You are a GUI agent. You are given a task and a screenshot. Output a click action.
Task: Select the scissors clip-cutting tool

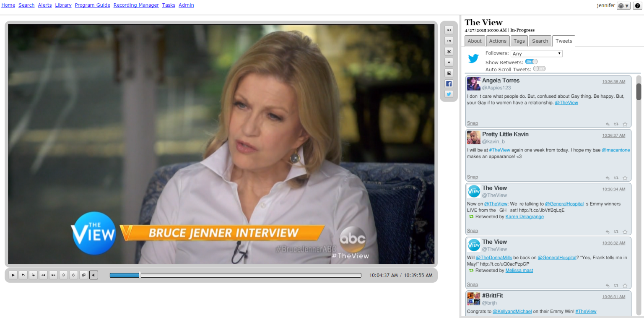(449, 51)
